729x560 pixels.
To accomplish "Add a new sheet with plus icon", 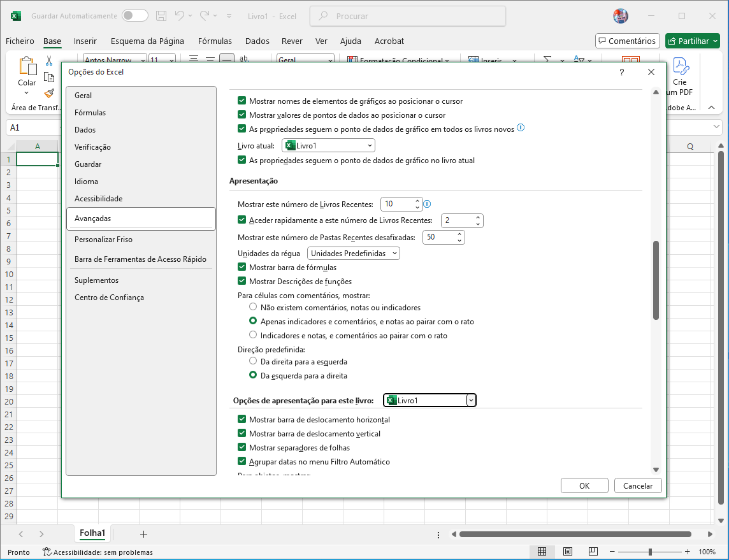I will [143, 534].
